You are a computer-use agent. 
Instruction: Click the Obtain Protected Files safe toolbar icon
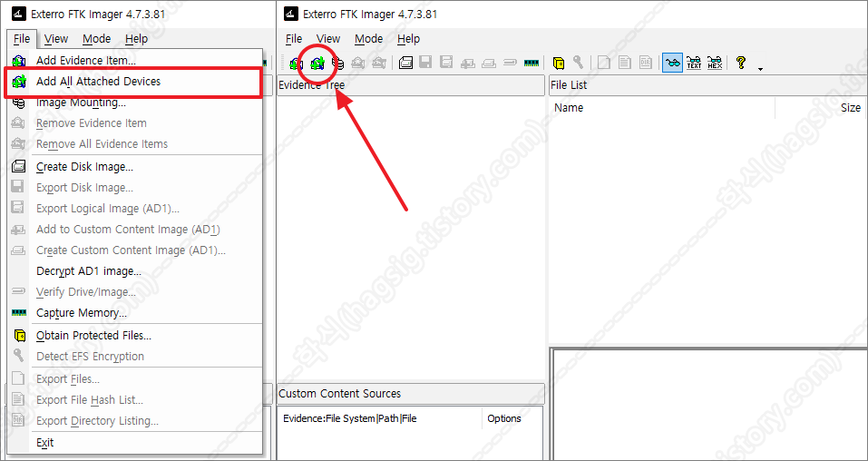(559, 63)
